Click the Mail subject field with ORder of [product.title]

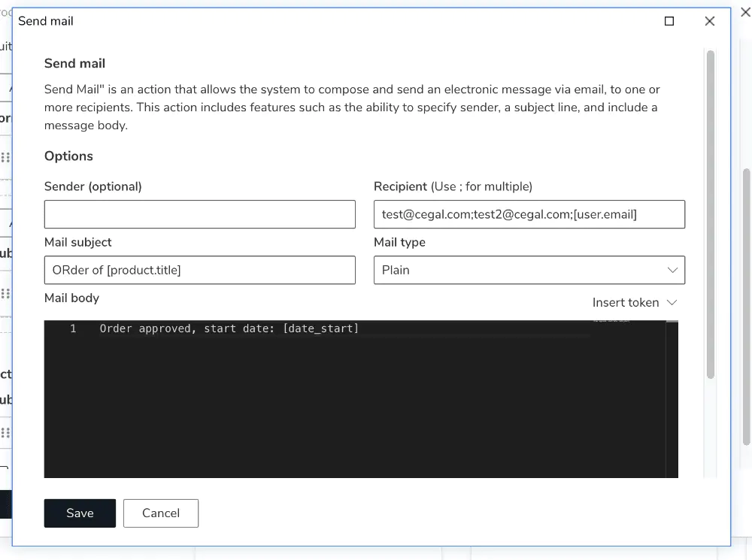(199, 270)
